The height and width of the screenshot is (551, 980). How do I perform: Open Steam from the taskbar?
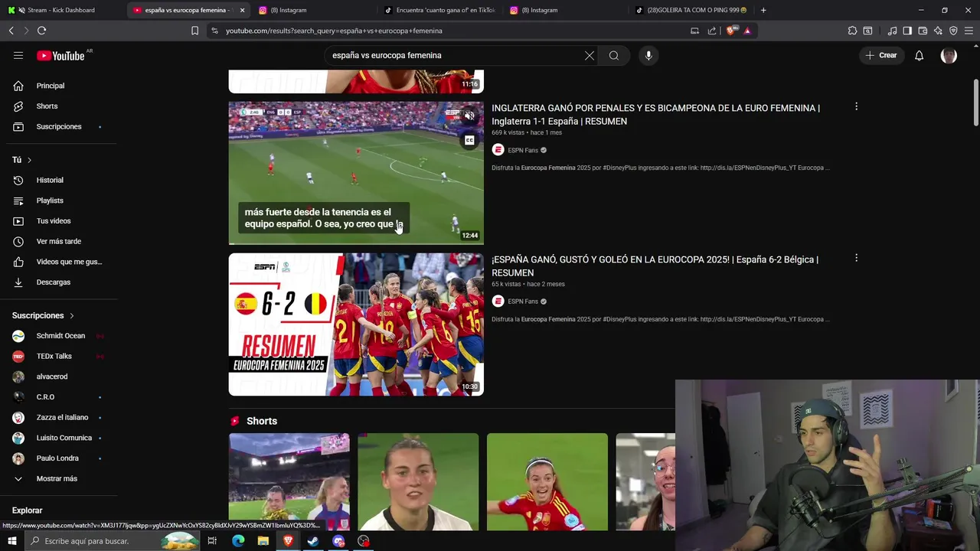tap(313, 541)
